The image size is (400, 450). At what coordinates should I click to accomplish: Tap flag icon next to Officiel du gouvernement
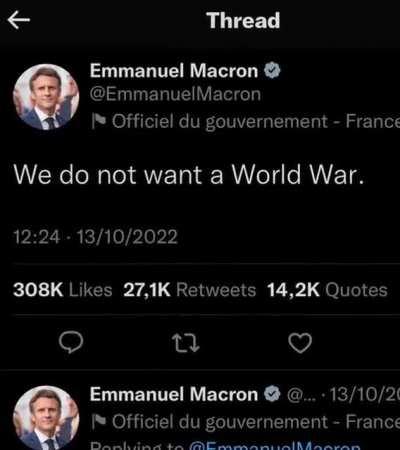(x=99, y=121)
